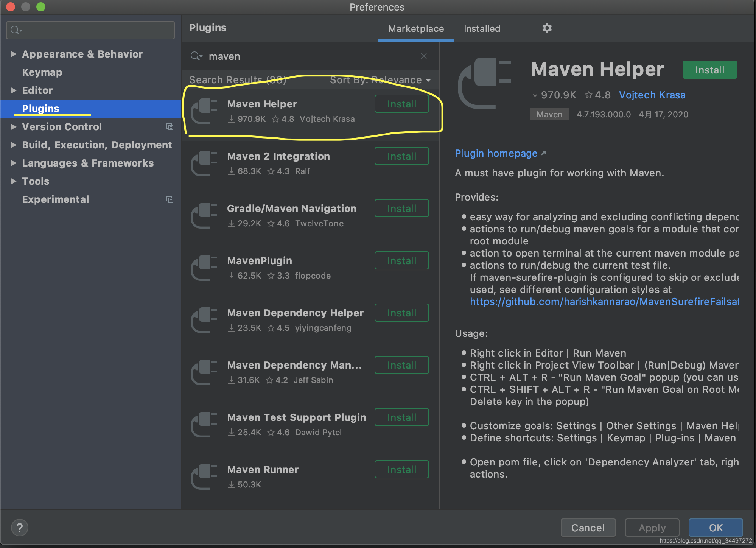
Task: Click the help question mark button
Action: point(20,528)
